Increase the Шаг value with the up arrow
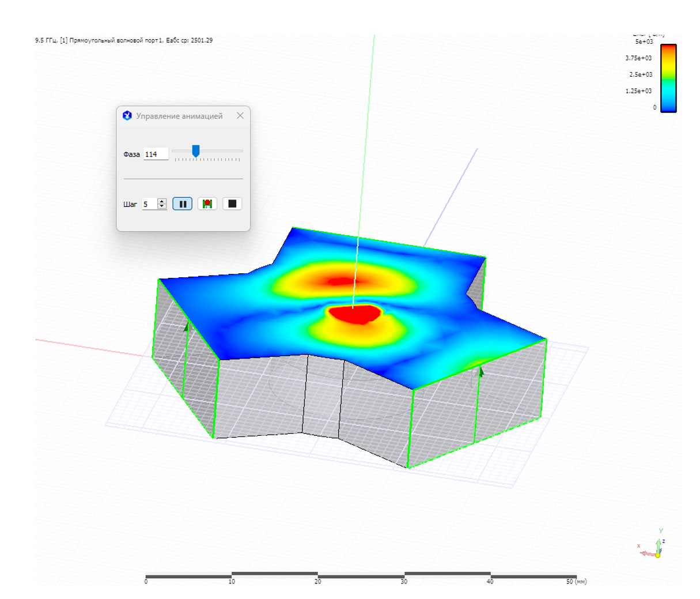700x599 pixels. pos(162,201)
